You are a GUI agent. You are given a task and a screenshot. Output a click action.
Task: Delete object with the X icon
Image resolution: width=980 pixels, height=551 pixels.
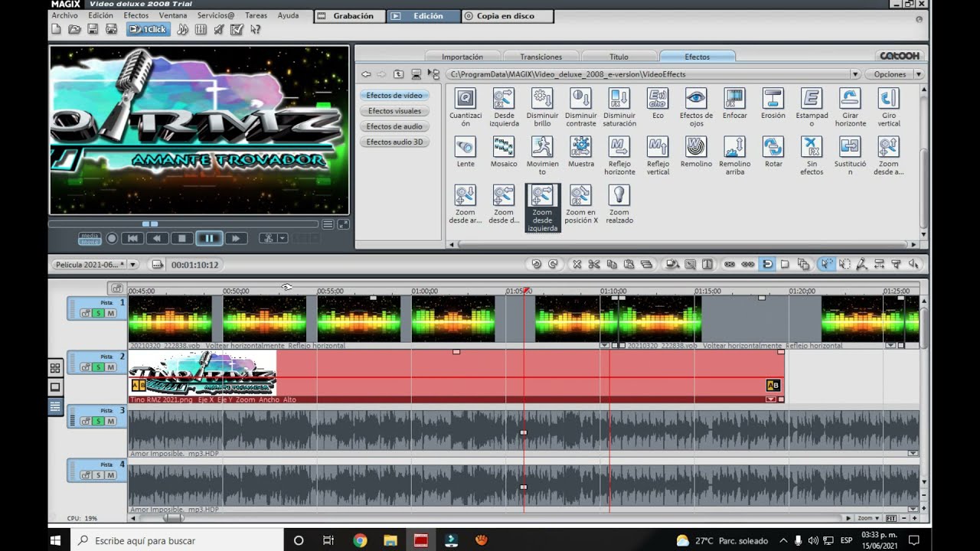pyautogui.click(x=577, y=264)
